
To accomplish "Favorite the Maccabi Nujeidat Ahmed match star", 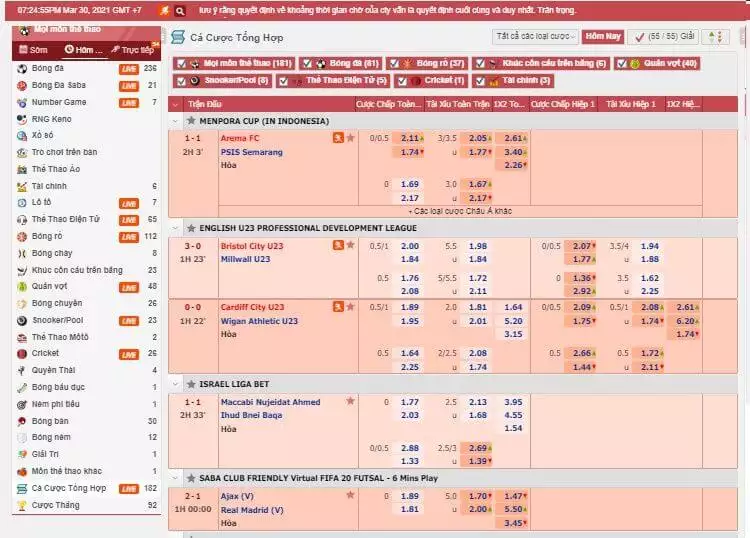I will tap(351, 401).
